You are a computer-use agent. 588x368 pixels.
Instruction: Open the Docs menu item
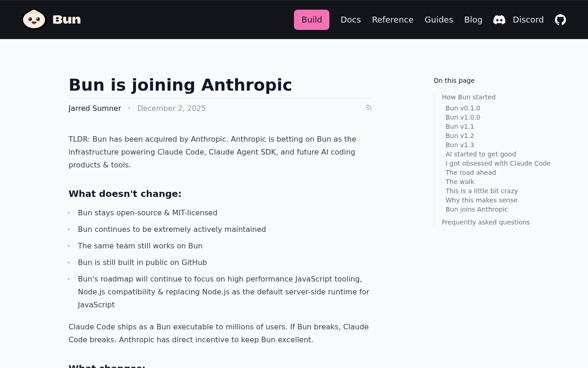tap(351, 20)
